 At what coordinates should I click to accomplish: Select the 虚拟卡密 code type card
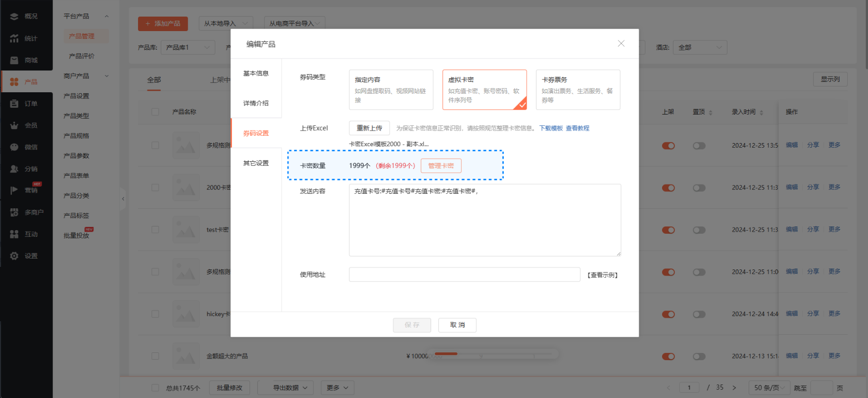point(485,90)
